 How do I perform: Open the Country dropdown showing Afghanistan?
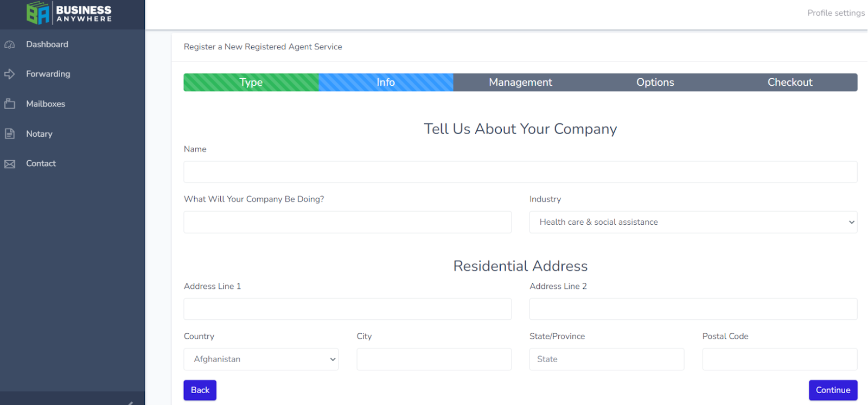point(261,359)
